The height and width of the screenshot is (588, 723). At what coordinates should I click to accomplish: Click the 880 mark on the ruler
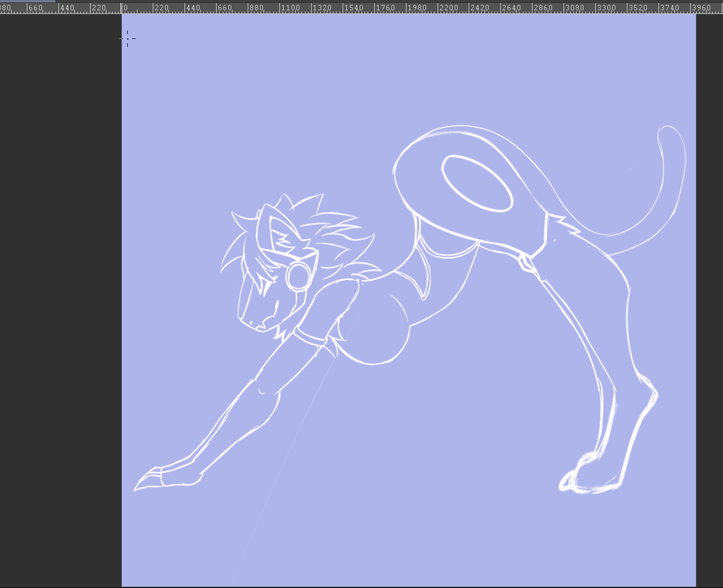[256, 8]
